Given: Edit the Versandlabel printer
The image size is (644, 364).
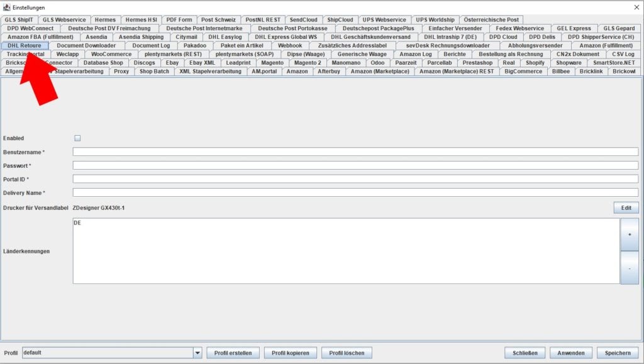Looking at the screenshot, I should [626, 207].
